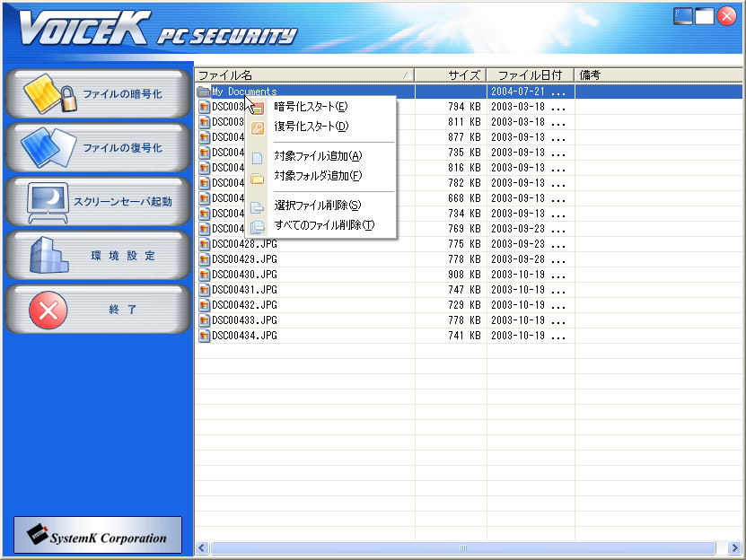Click the icon beside すべてのファイル削除
This screenshot has width=746, height=560.
coord(258,227)
